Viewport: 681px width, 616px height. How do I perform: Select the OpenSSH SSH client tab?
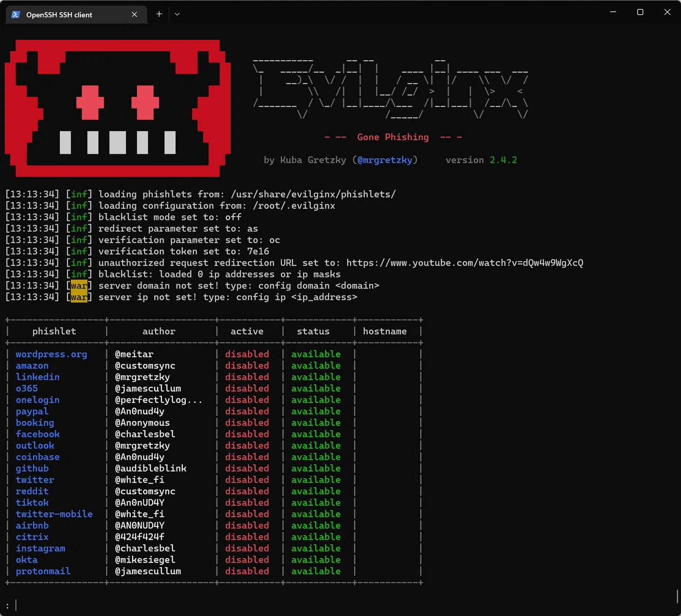point(76,15)
